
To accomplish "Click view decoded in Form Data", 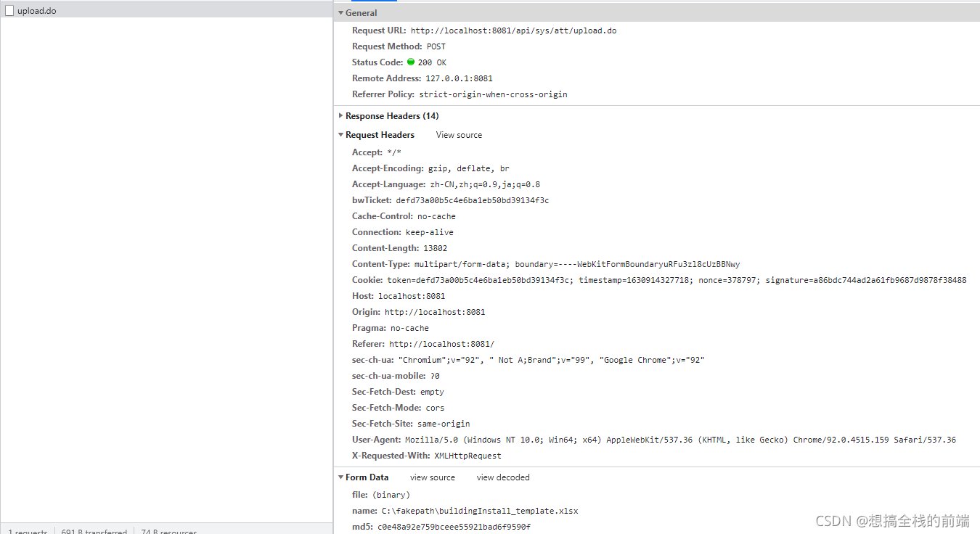I will [x=503, y=477].
